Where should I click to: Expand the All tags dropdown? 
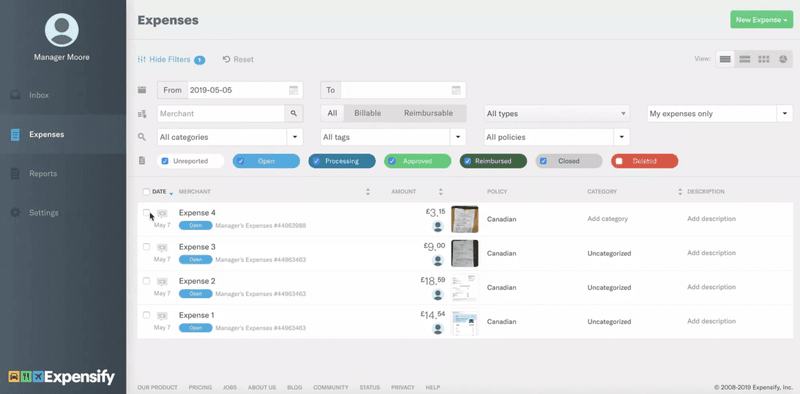458,137
